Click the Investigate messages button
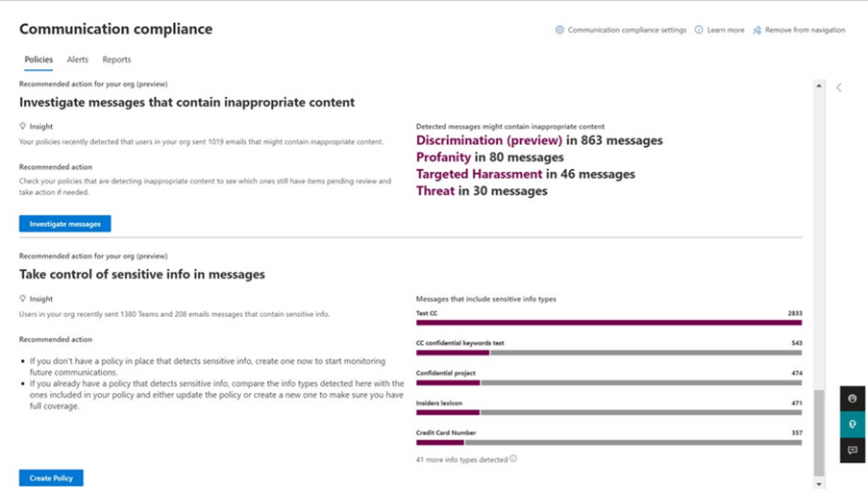This screenshot has width=868, height=489. pos(64,224)
